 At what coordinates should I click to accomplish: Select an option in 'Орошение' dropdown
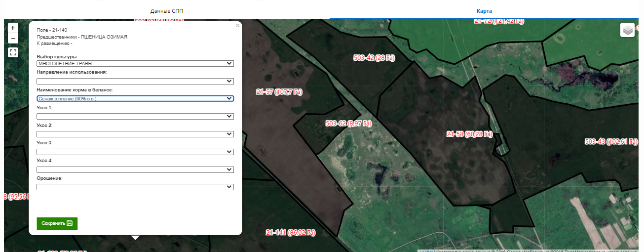135,187
